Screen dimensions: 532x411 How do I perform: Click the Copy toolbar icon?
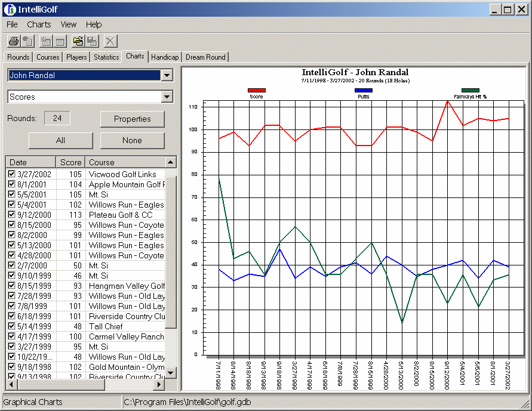92,41
